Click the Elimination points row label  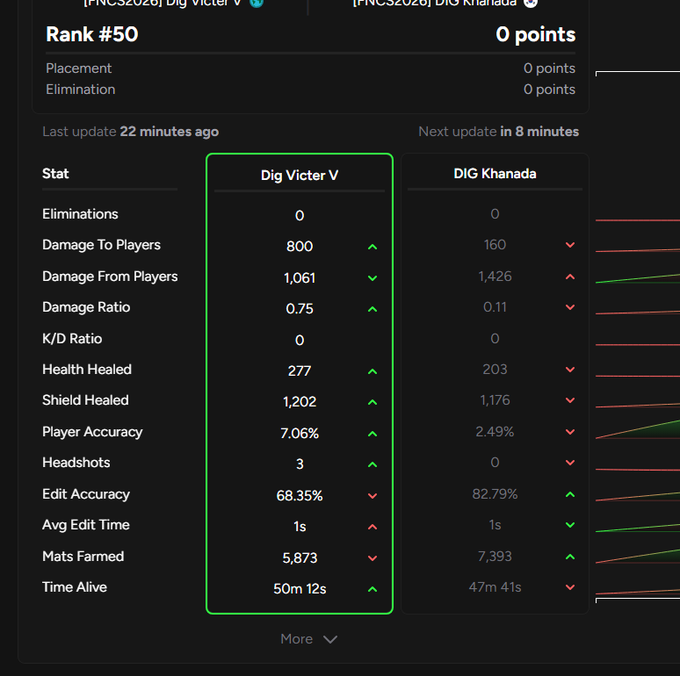(81, 89)
